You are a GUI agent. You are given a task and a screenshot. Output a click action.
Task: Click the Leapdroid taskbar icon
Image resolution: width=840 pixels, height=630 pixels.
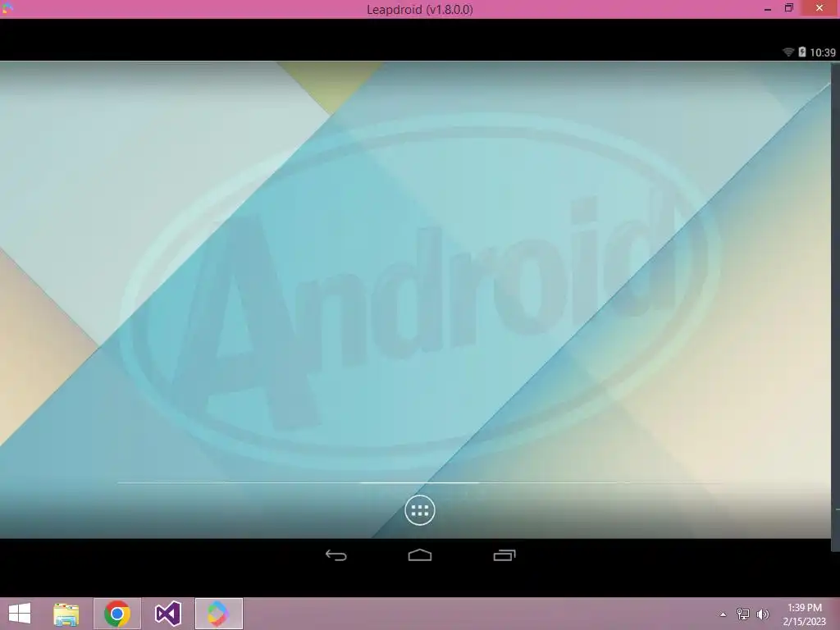218,614
